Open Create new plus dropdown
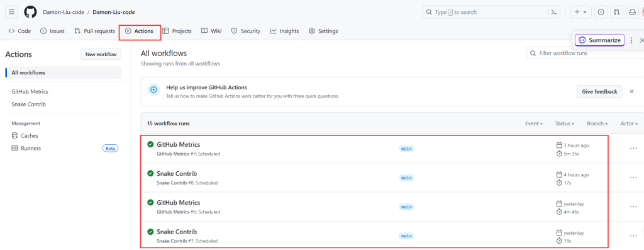The height and width of the screenshot is (250, 644). click(x=580, y=13)
